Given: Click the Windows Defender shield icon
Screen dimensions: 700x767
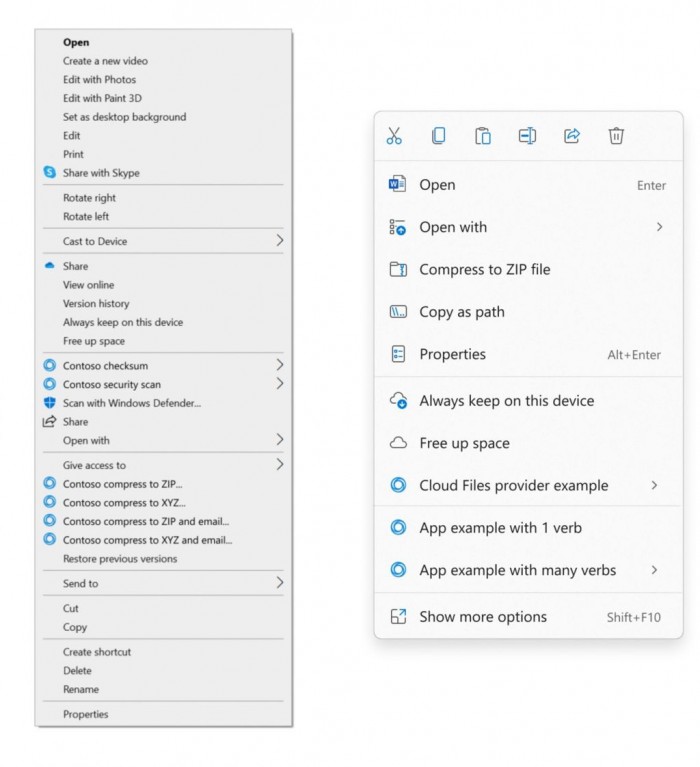Looking at the screenshot, I should click(x=50, y=403).
